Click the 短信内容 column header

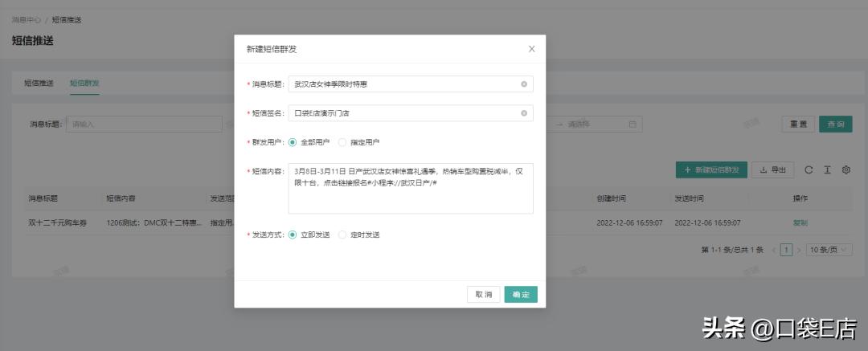pyautogui.click(x=121, y=198)
